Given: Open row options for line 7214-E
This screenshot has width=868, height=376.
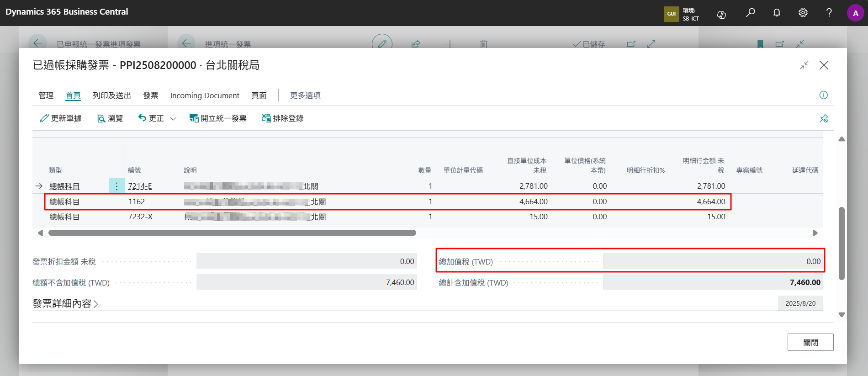Looking at the screenshot, I should pos(116,186).
